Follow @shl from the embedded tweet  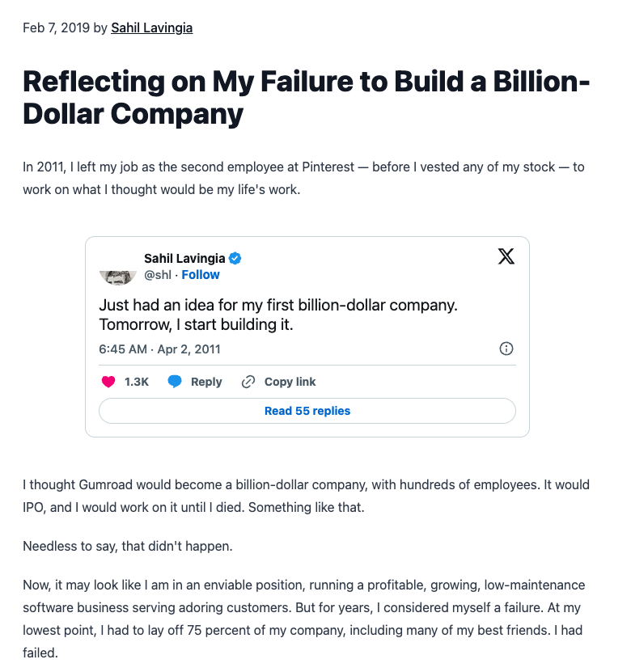[201, 275]
